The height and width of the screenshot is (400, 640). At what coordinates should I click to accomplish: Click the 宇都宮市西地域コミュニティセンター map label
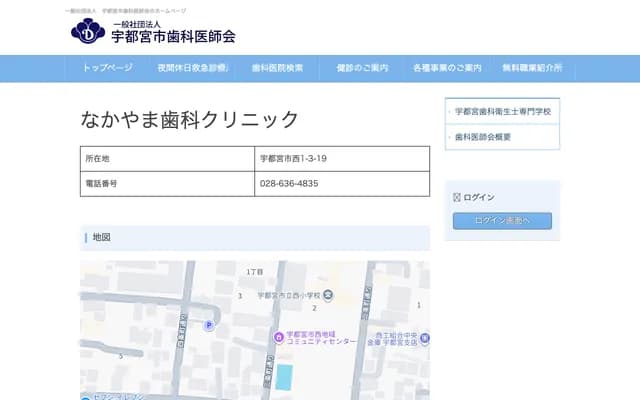(321, 338)
